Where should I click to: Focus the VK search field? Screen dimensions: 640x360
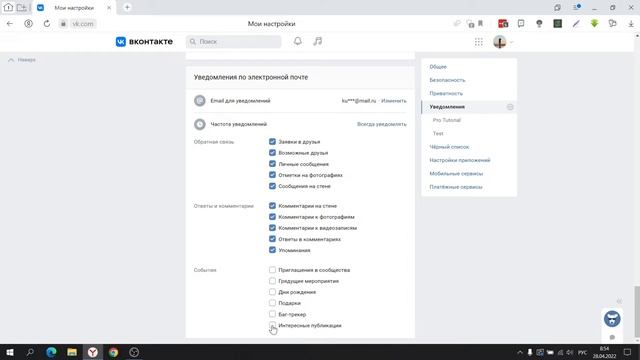click(233, 42)
